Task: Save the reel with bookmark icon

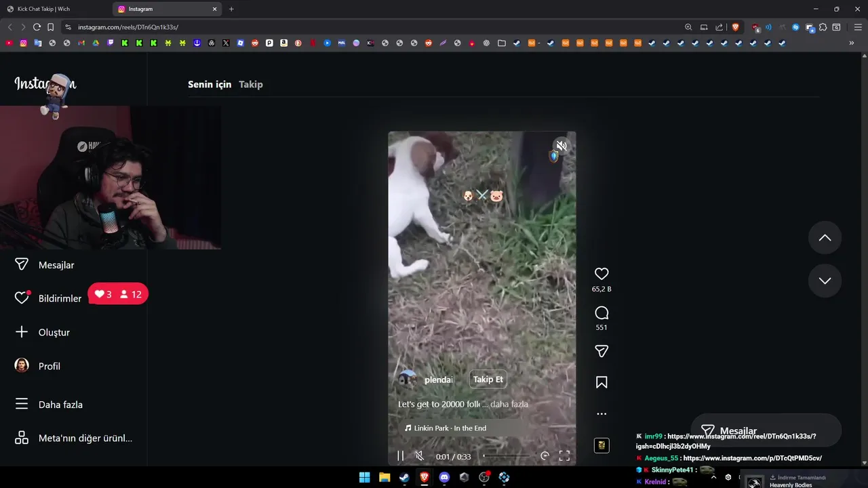Action: 601,382
